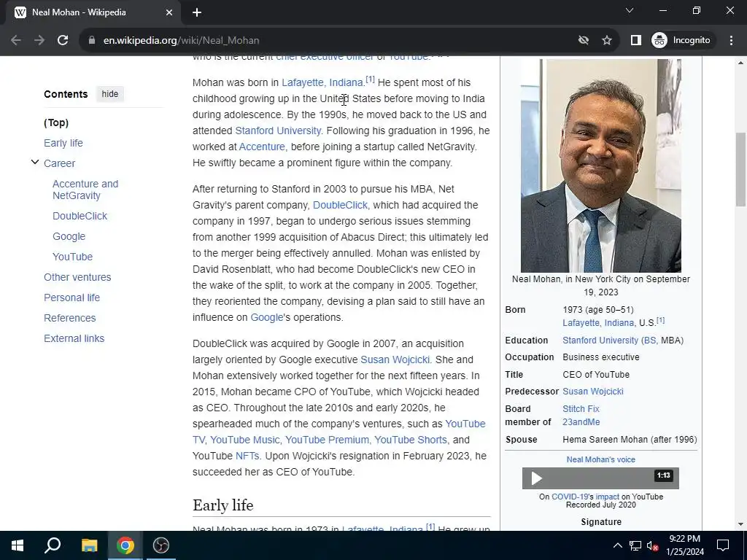Close the Neal Mohan Wikipedia tab
This screenshot has width=747, height=560.
169,12
